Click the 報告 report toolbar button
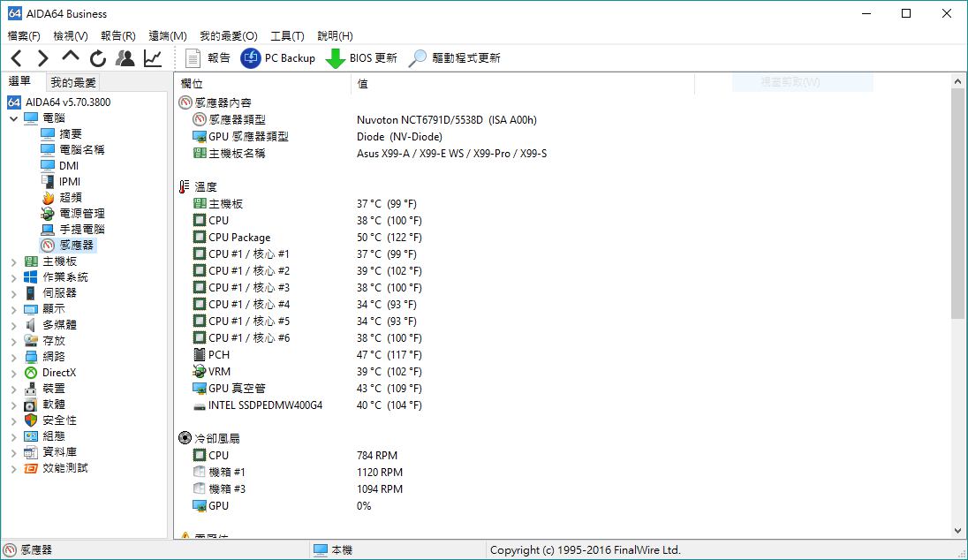The image size is (968, 560). [x=208, y=58]
